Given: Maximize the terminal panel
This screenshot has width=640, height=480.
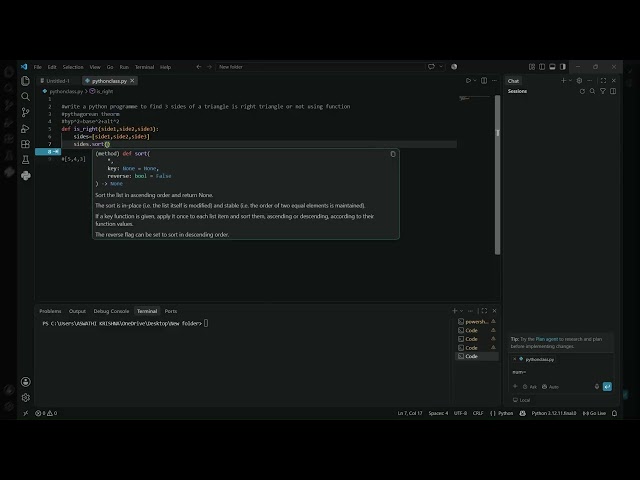Looking at the screenshot, I should point(484,311).
